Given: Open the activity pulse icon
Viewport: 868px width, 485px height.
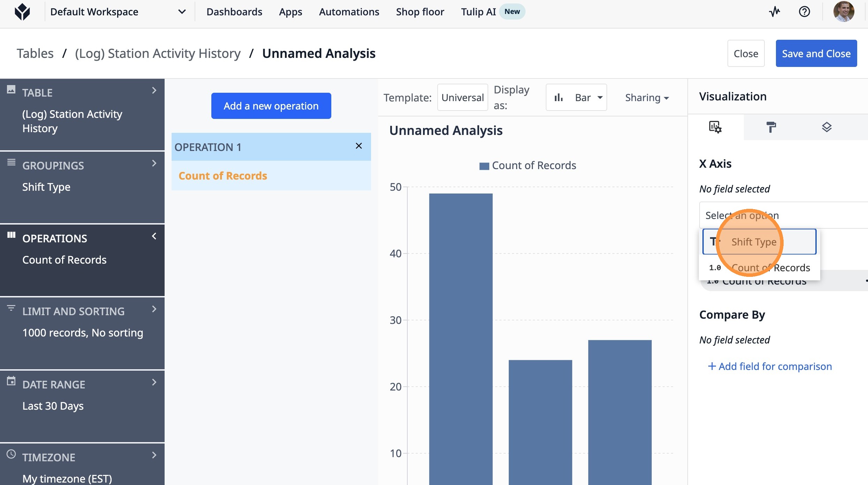Looking at the screenshot, I should point(775,12).
